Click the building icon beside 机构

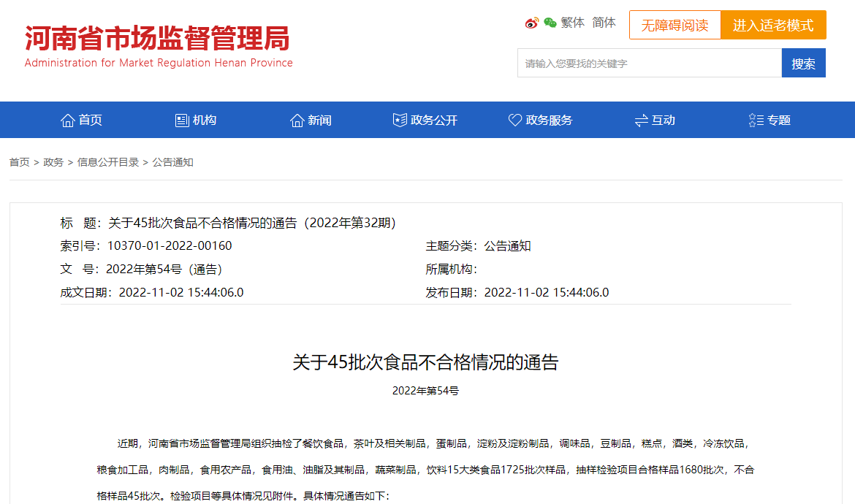(181, 121)
